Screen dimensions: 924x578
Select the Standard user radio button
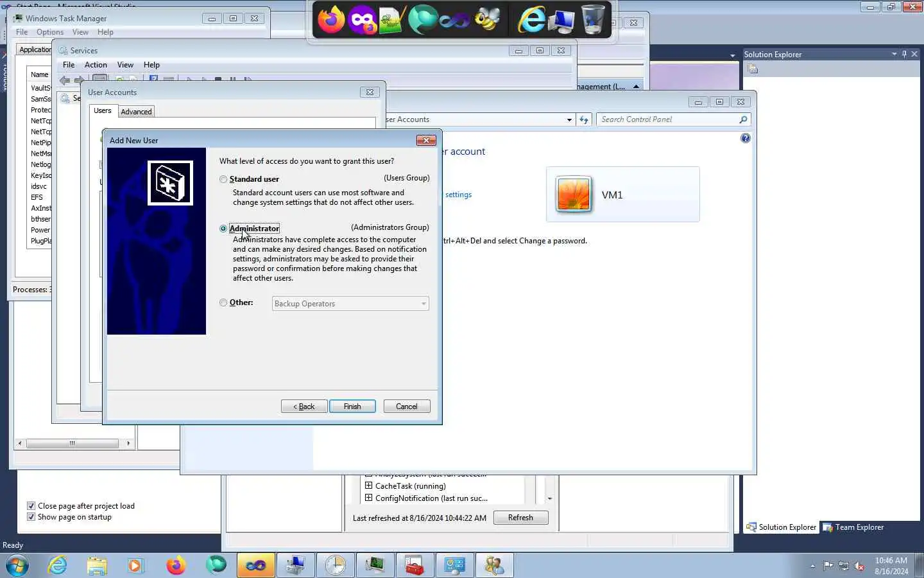tap(223, 179)
